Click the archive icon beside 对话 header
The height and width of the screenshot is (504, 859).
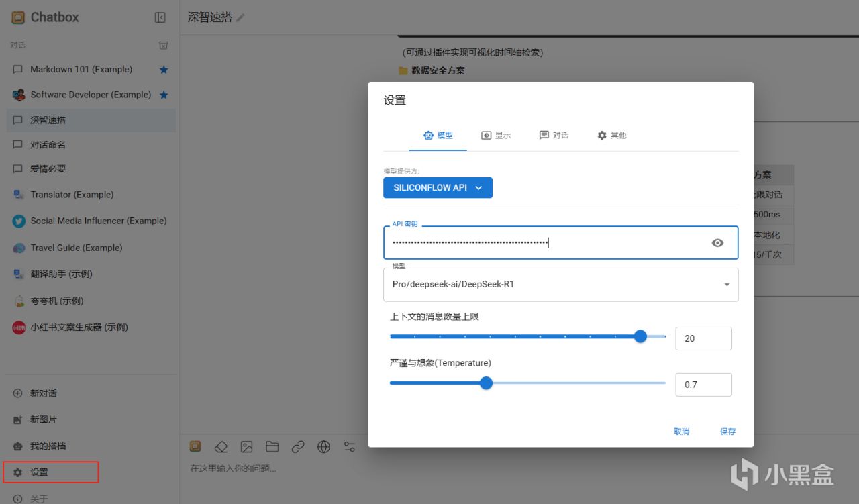point(163,45)
